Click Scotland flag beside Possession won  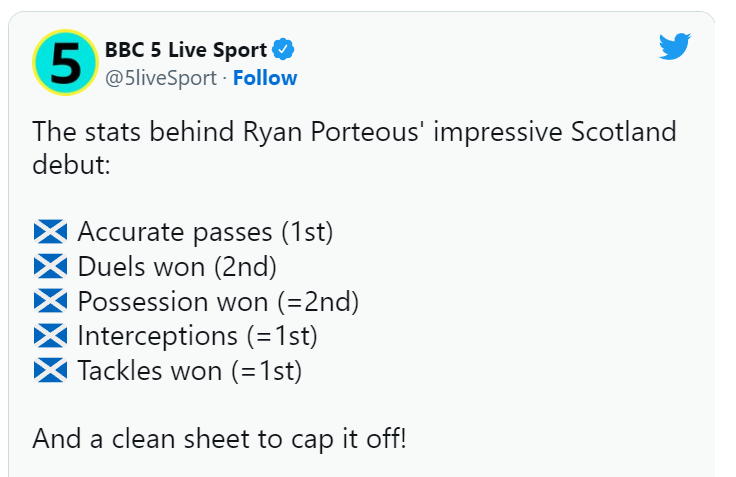point(51,301)
